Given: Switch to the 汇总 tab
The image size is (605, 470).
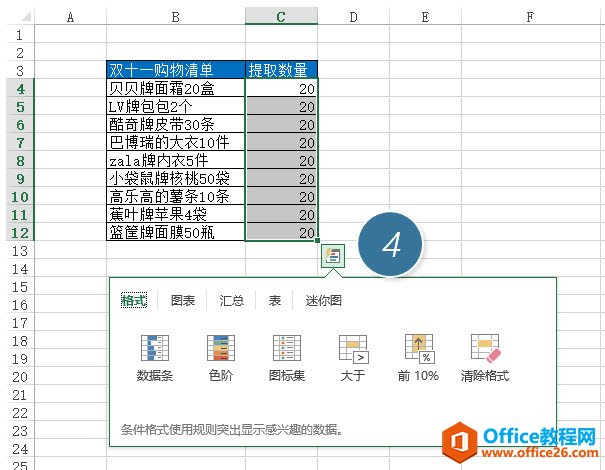Looking at the screenshot, I should [x=232, y=300].
